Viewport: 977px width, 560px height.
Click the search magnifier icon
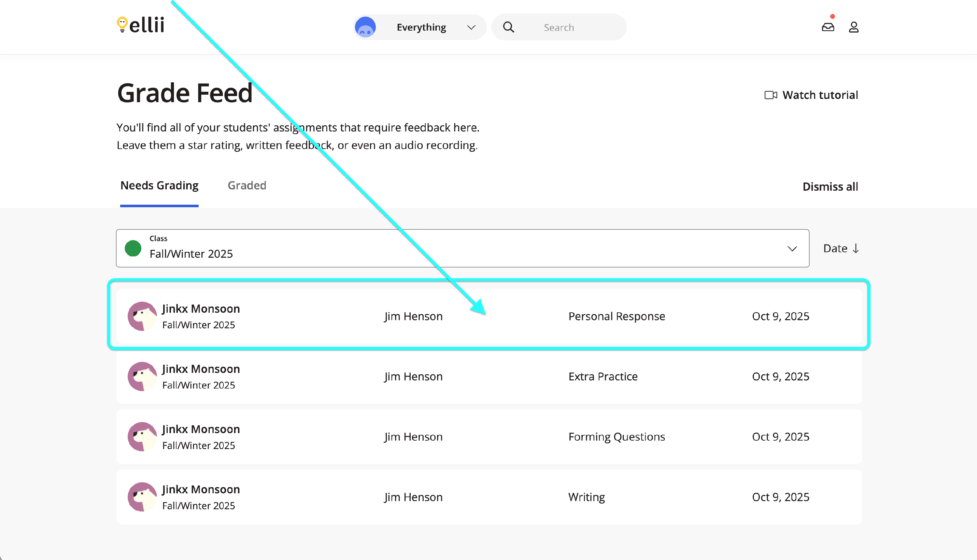(x=508, y=27)
